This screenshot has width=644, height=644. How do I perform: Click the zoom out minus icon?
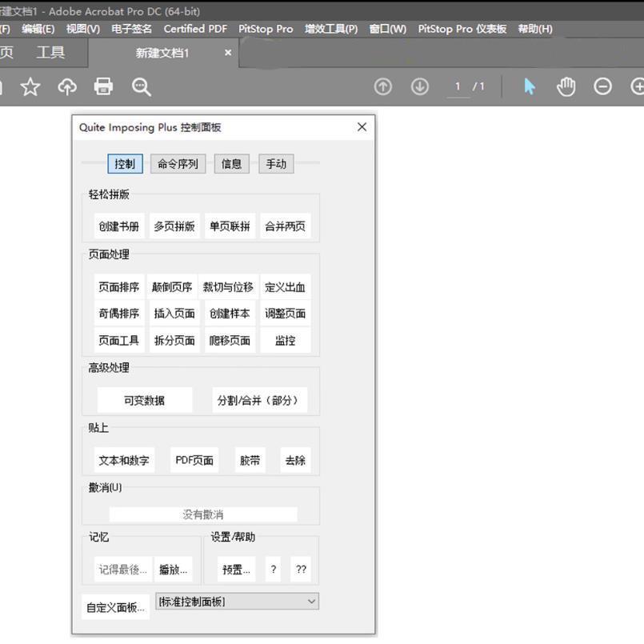603,86
